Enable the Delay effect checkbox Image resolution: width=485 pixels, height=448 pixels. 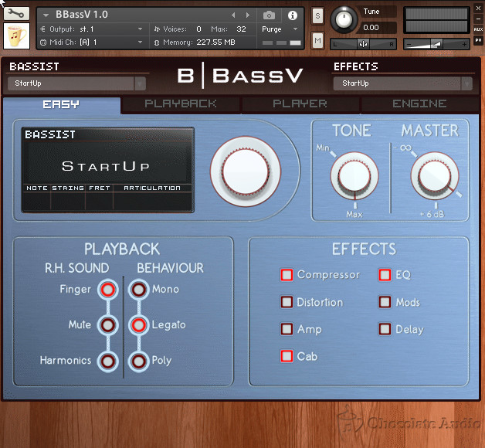click(385, 329)
